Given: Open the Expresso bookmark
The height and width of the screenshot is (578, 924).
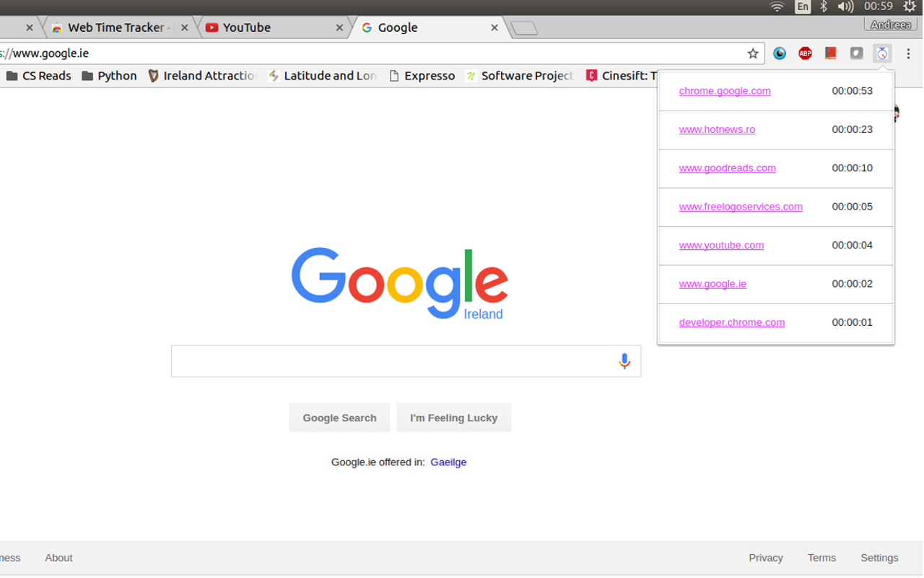Looking at the screenshot, I should click(x=422, y=76).
